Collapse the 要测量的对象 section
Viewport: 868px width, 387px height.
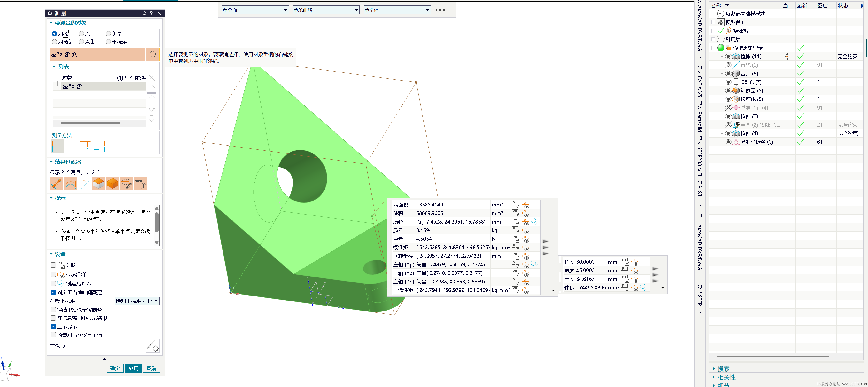(x=51, y=23)
